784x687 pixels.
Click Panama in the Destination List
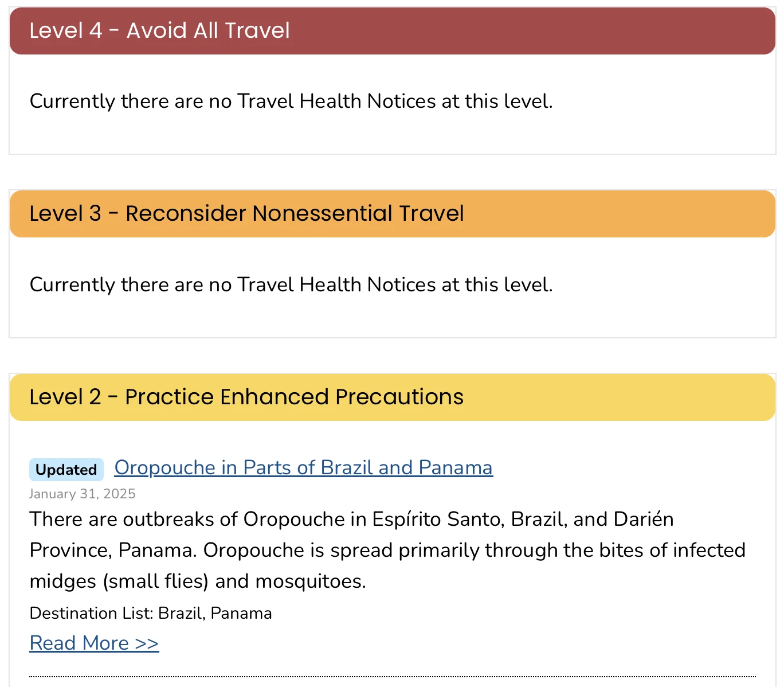241,613
